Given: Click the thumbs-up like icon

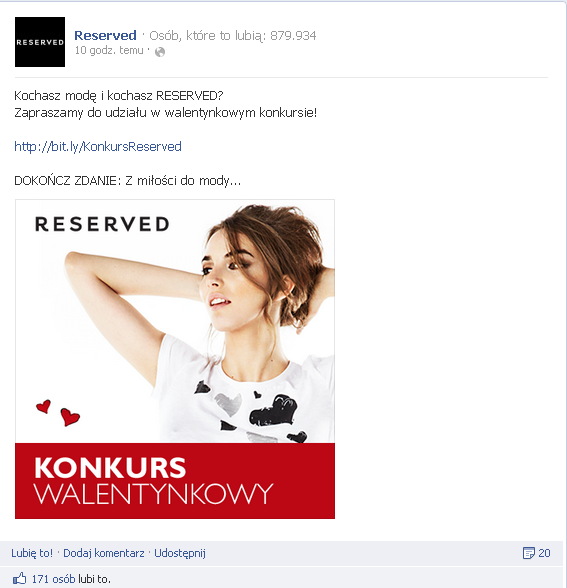Looking at the screenshot, I should (x=20, y=579).
